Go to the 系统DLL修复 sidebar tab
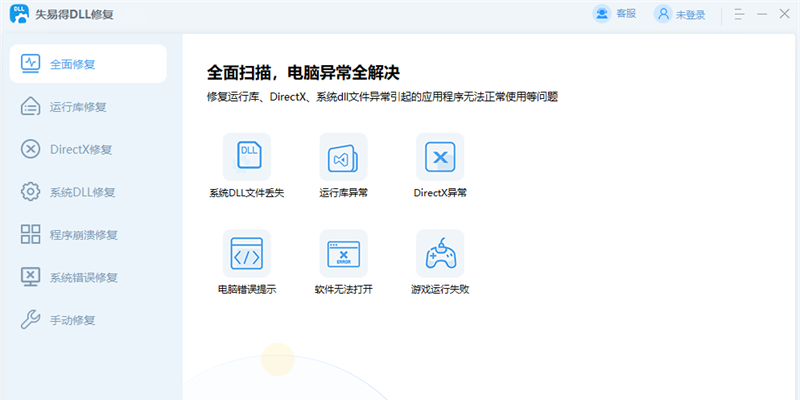 click(88, 192)
